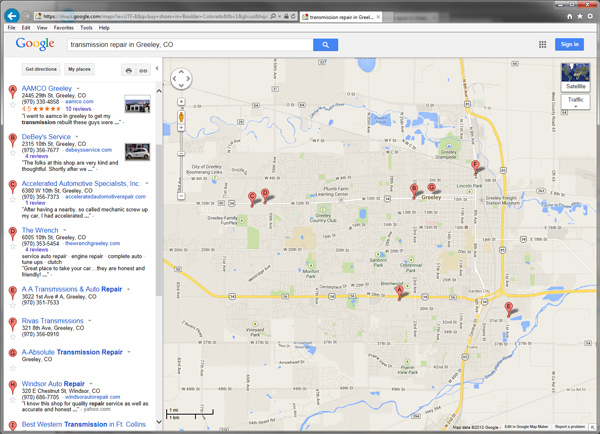Open the Google apps grid icon
Screen dimensions: 600x434
point(543,44)
